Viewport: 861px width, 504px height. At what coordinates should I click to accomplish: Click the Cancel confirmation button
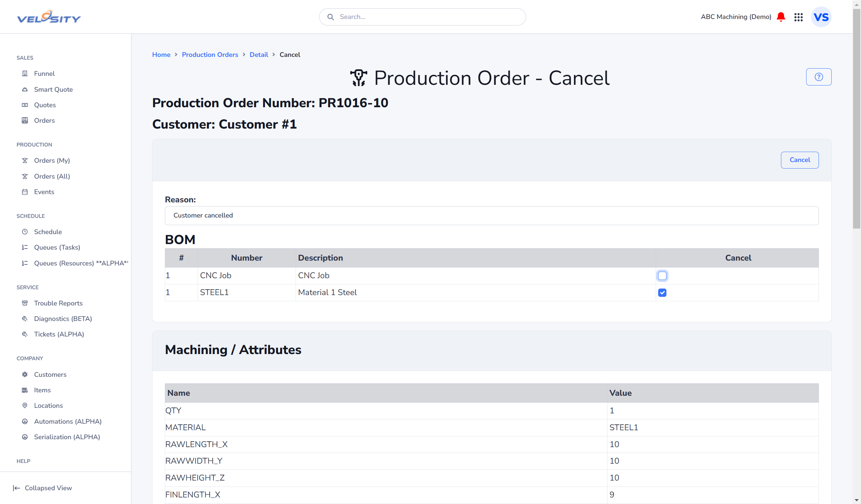tap(800, 160)
